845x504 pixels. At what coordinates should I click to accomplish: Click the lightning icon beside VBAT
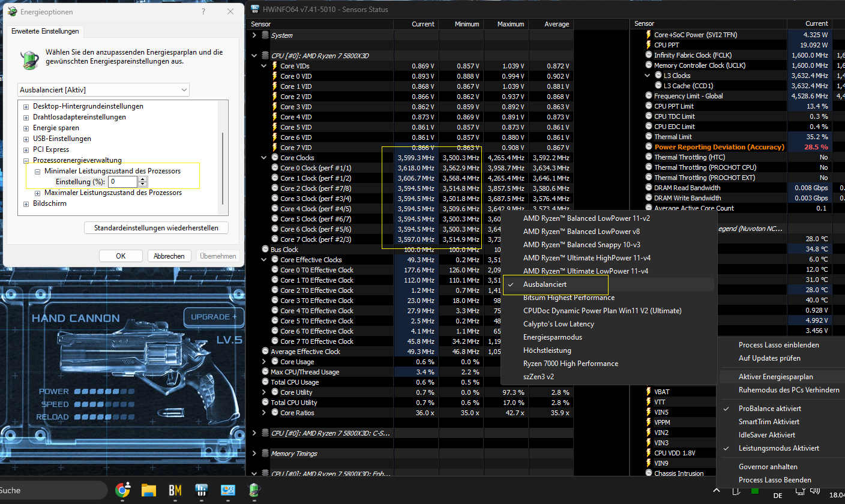tap(649, 392)
